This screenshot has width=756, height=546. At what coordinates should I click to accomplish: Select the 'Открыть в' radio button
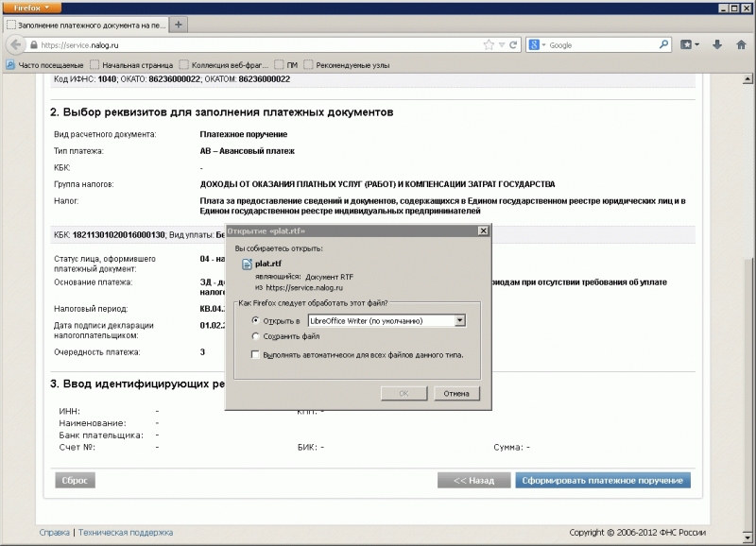point(256,321)
